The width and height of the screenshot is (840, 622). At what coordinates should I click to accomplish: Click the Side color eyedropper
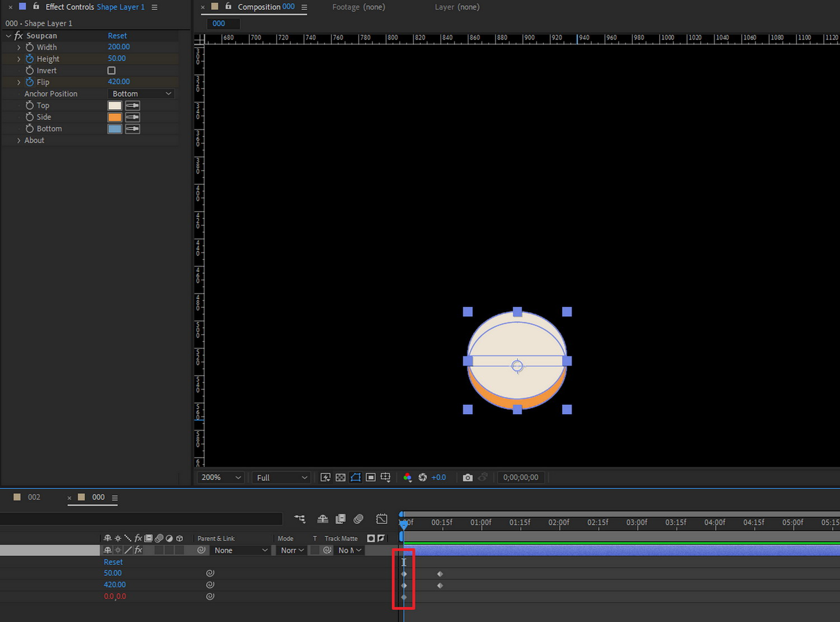click(133, 117)
